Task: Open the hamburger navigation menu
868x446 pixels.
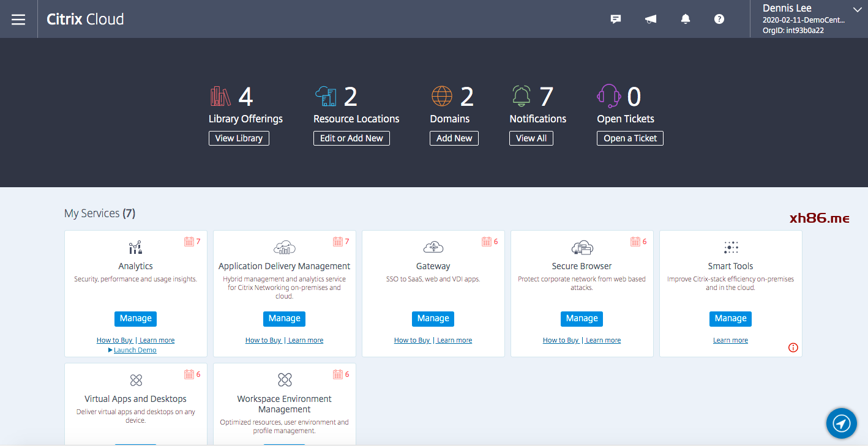Action: click(x=18, y=19)
